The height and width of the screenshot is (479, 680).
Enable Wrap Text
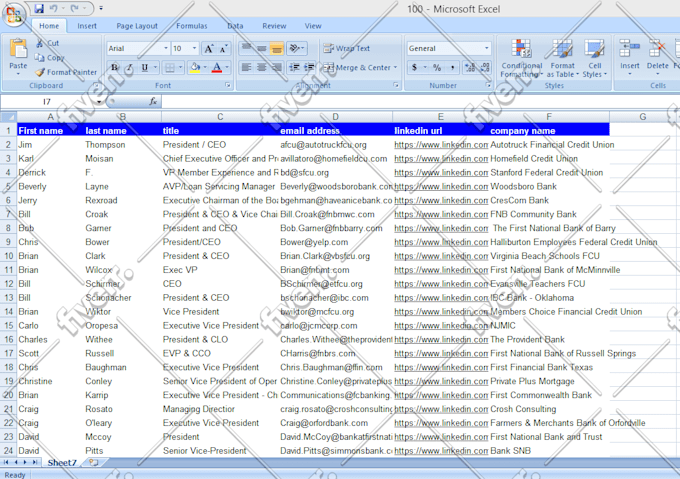(x=347, y=48)
